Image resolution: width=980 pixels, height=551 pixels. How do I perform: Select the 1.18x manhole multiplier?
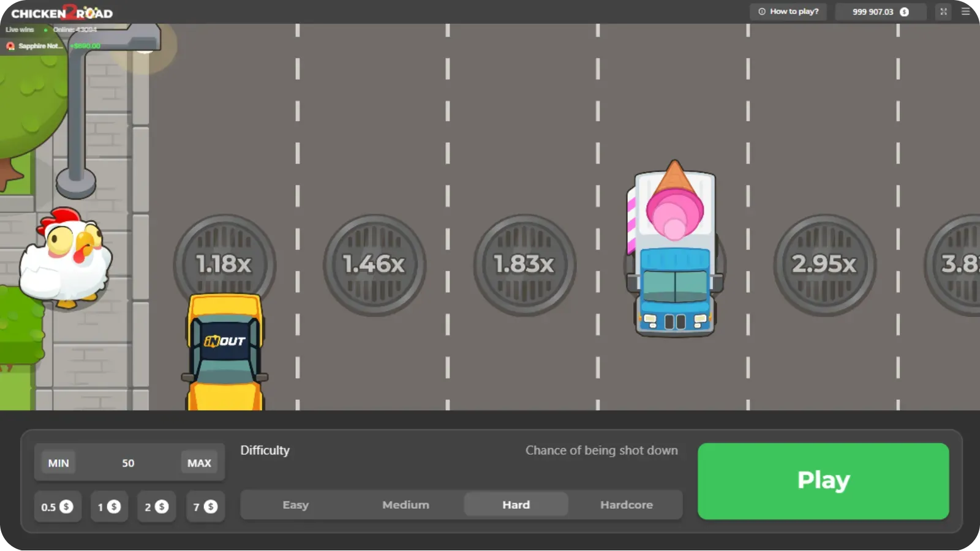224,264
